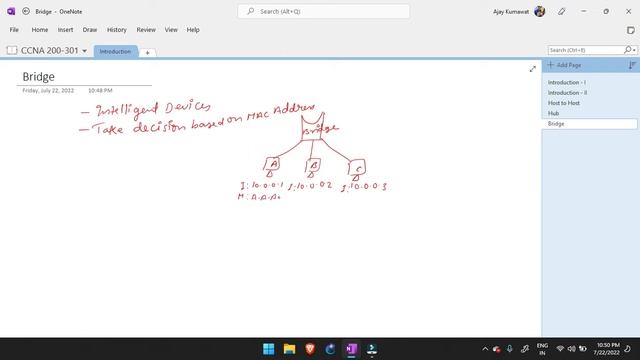This screenshot has width=640, height=360.
Task: Open the History ribbon tab
Action: point(117,30)
